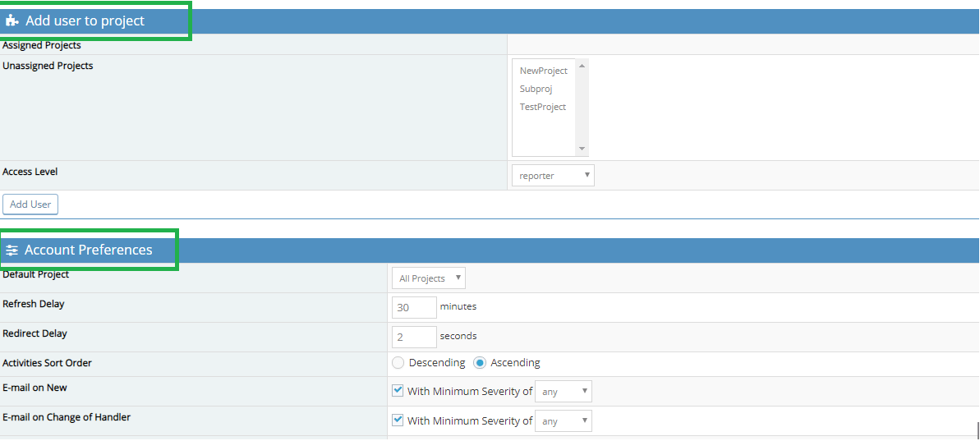The width and height of the screenshot is (980, 441).
Task: Select NewProject in the Unassigned Projects list
Action: 544,71
